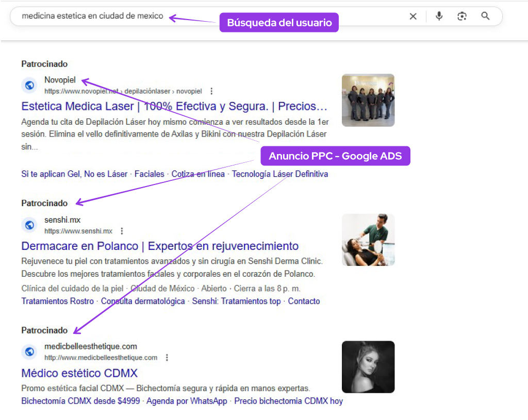
Task: Start voice search with the microphone icon
Action: (439, 16)
